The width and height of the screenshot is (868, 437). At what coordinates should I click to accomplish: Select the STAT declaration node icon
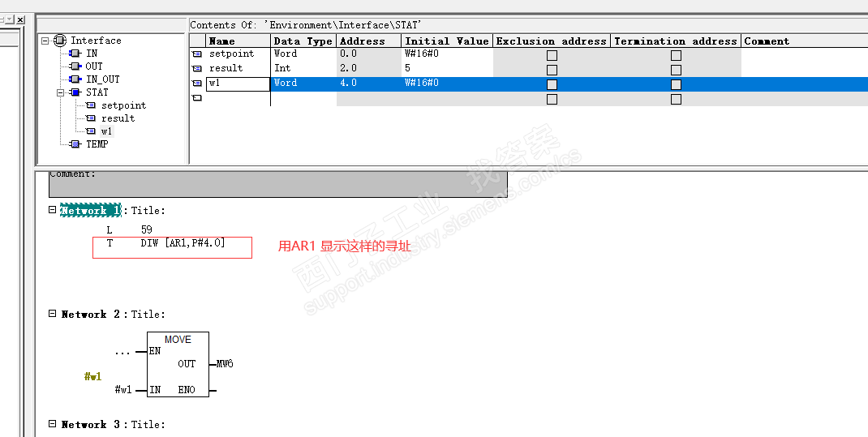point(75,92)
